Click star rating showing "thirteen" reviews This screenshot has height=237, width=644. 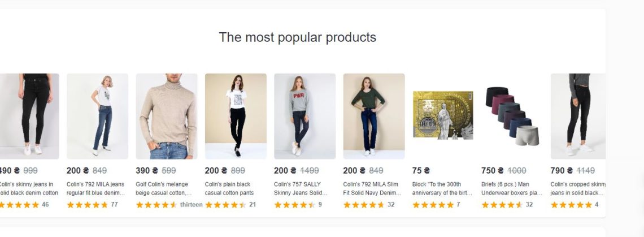pos(156,205)
